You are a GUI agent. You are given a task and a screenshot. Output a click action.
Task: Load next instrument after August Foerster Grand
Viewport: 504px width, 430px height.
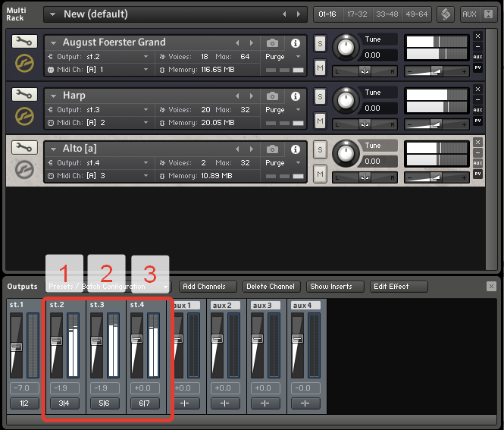click(252, 42)
